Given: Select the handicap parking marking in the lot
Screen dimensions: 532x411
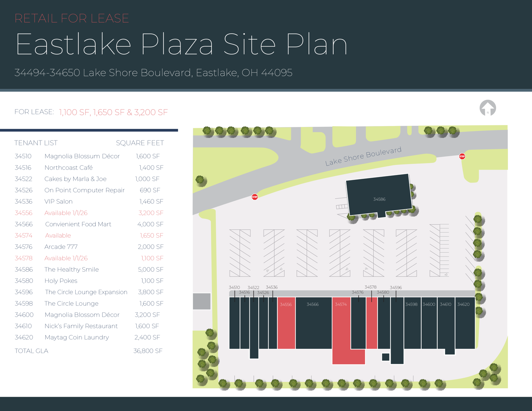Looking at the screenshot, I should pos(267,271).
